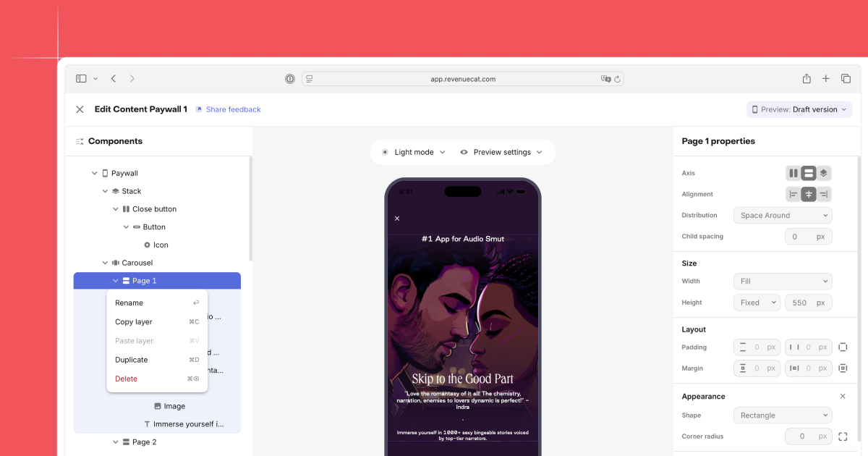The image size is (868, 456).
Task: Set axis to vertical
Action: click(809, 173)
